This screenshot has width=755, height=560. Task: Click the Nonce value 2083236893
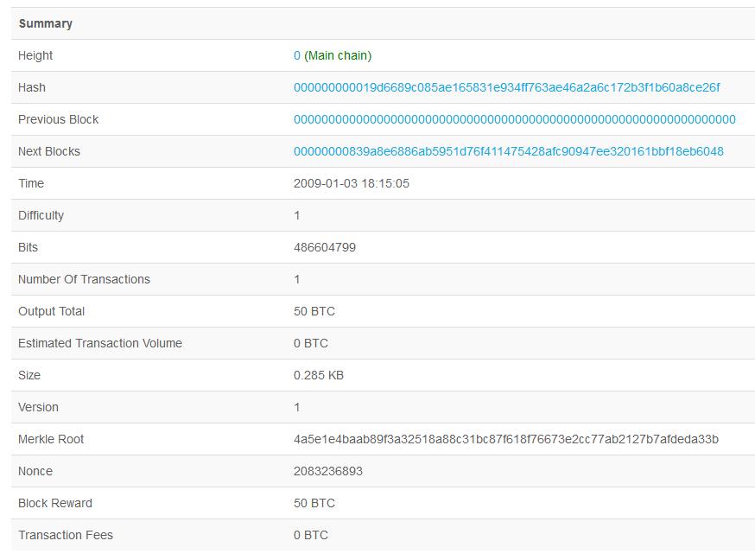(328, 471)
